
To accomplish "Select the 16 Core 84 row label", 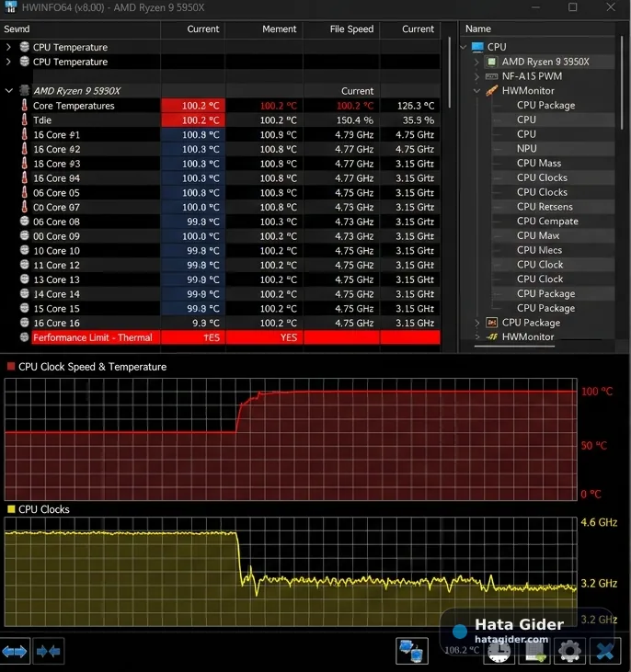I will [x=56, y=177].
